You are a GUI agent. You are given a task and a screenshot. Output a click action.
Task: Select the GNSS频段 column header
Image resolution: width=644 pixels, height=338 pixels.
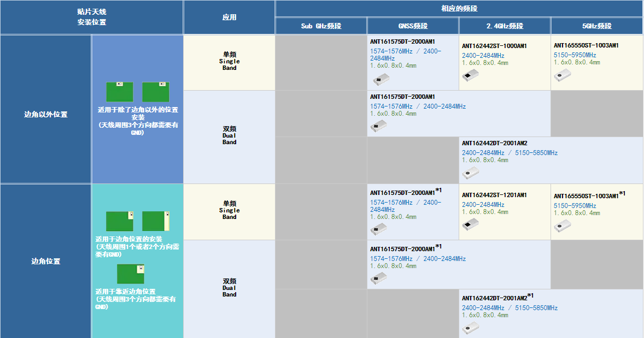pos(413,26)
